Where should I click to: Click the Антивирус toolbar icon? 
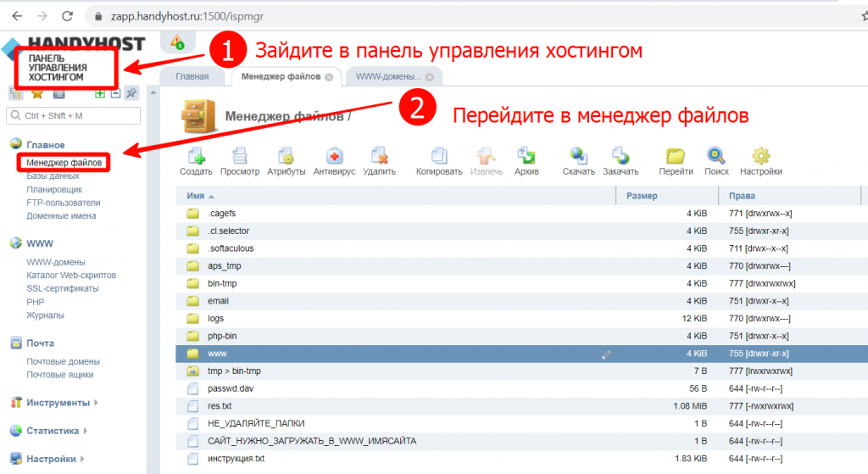333,157
